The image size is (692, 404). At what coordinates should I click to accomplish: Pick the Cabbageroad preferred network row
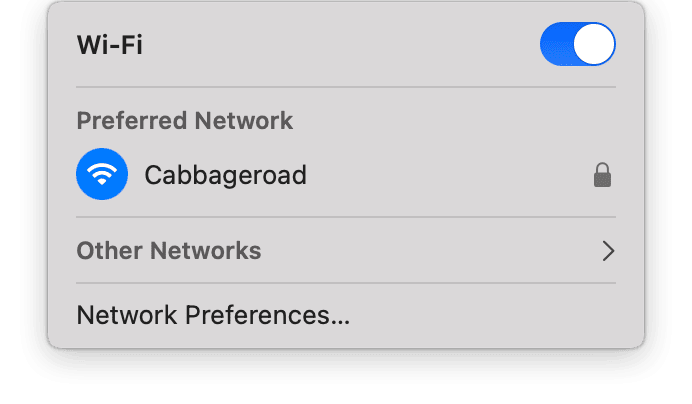coord(346,174)
